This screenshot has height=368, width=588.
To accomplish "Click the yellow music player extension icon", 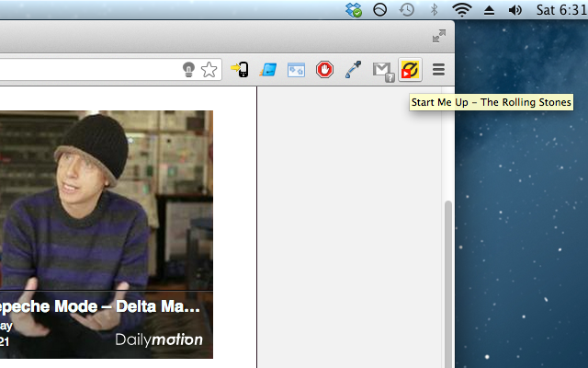I will [410, 70].
